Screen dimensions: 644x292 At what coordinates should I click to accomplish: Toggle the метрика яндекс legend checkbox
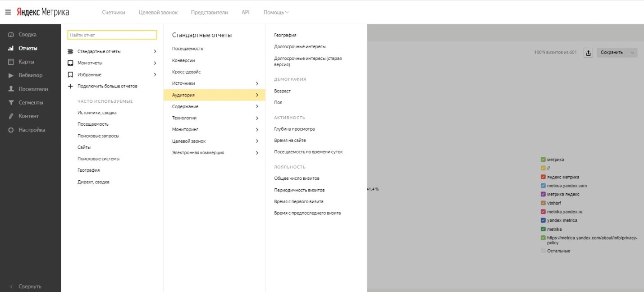[x=543, y=194]
